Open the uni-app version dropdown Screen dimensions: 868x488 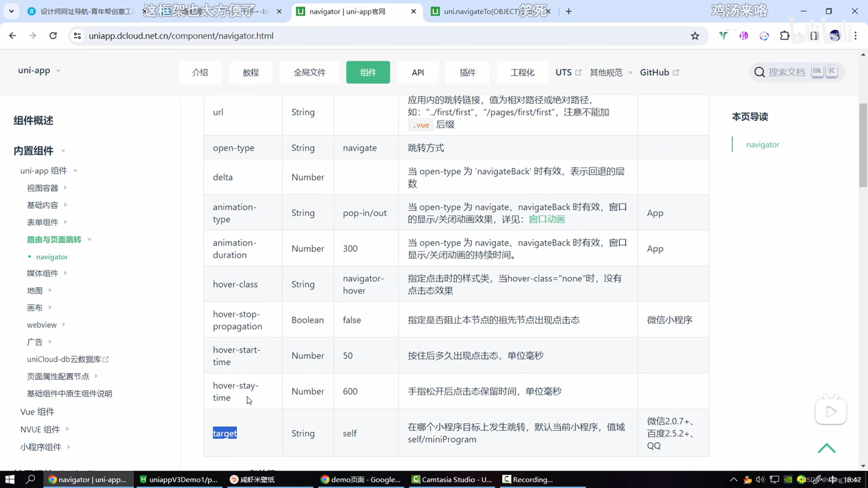tap(39, 70)
